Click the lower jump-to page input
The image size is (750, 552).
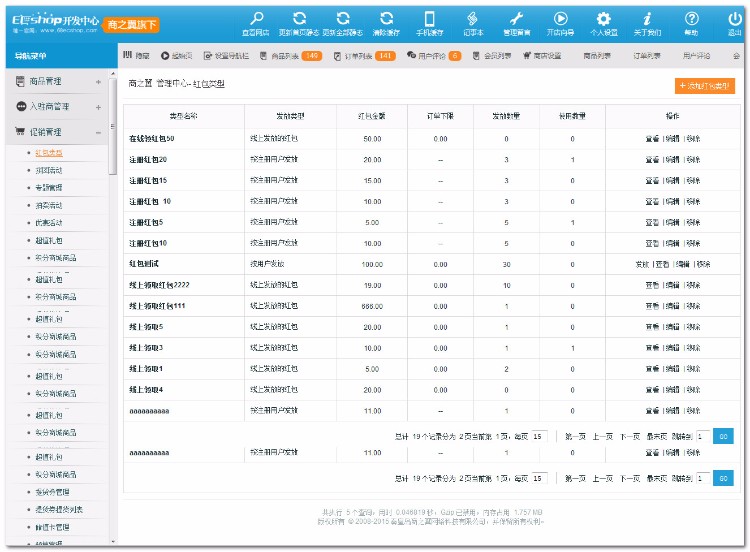[703, 478]
